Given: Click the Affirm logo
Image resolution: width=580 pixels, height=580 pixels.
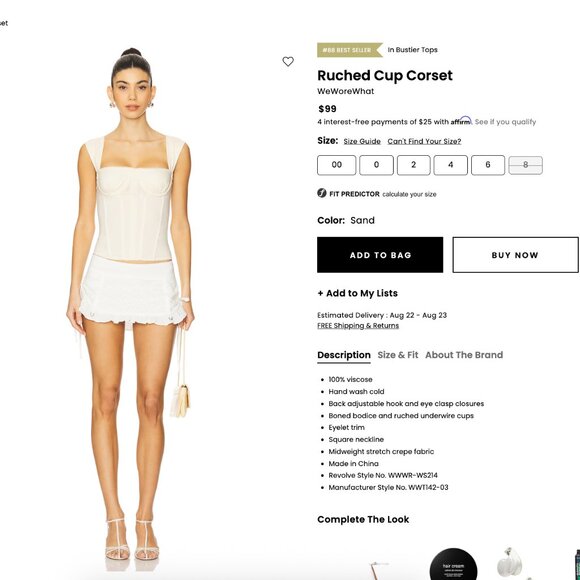Looking at the screenshot, I should [461, 121].
